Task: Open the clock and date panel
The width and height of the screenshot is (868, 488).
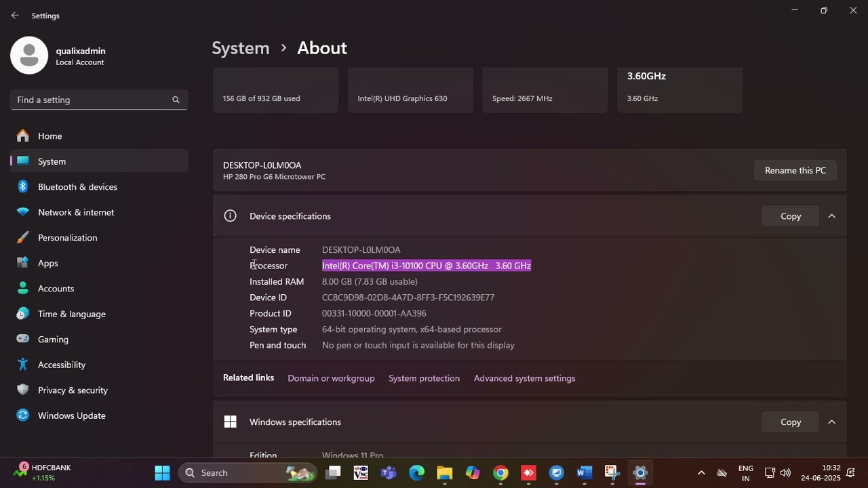Action: pos(821,473)
